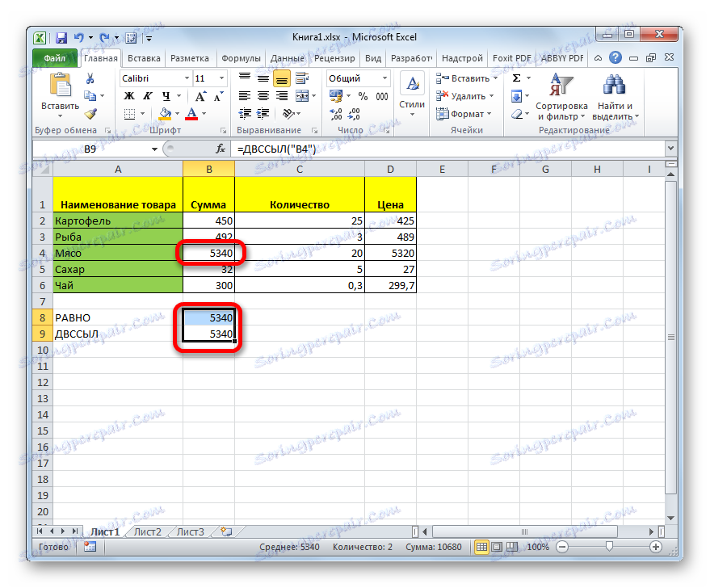The width and height of the screenshot is (710, 588).
Task: Activate the Format Painter brush
Action: [x=90, y=113]
